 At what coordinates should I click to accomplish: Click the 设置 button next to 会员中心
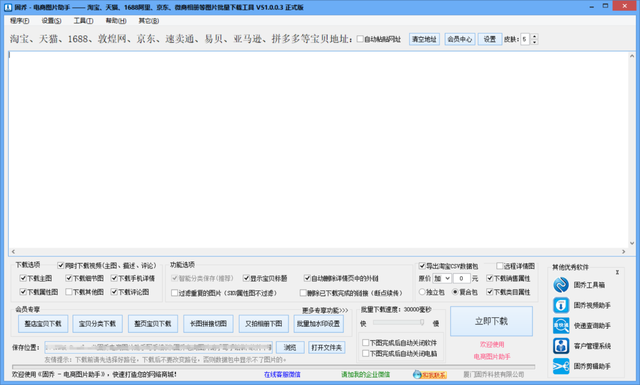pyautogui.click(x=490, y=39)
